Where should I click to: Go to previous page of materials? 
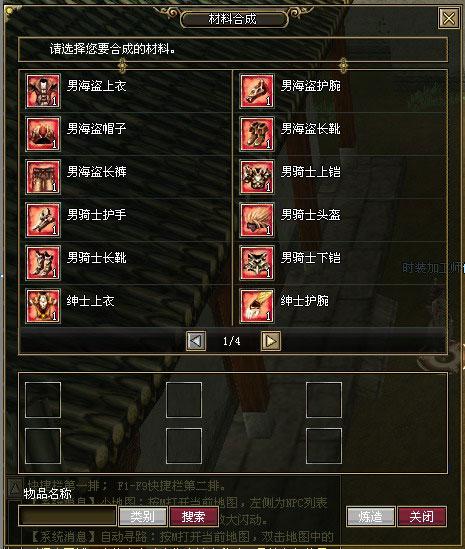point(196,341)
